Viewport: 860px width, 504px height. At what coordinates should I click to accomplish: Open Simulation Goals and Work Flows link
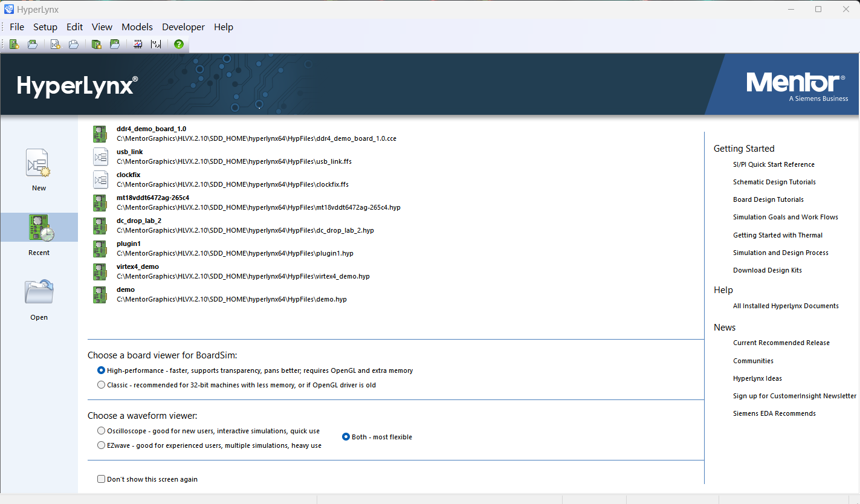[786, 217]
